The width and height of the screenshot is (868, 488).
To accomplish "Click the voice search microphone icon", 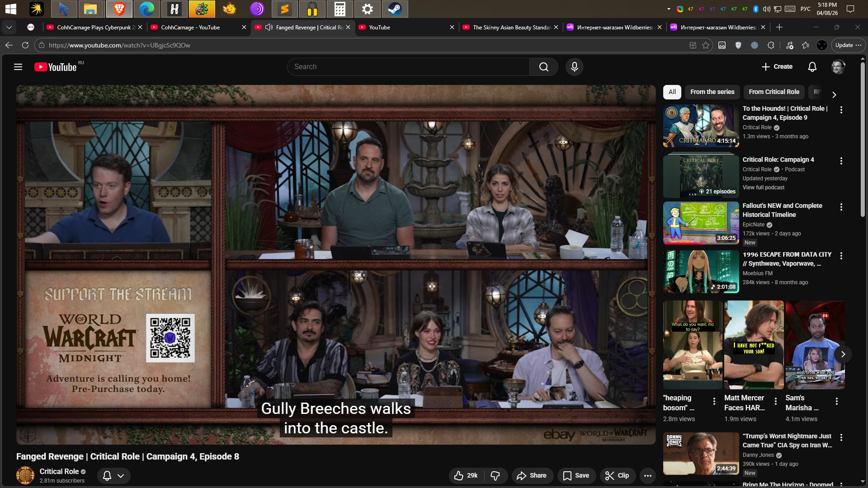I will tap(574, 67).
